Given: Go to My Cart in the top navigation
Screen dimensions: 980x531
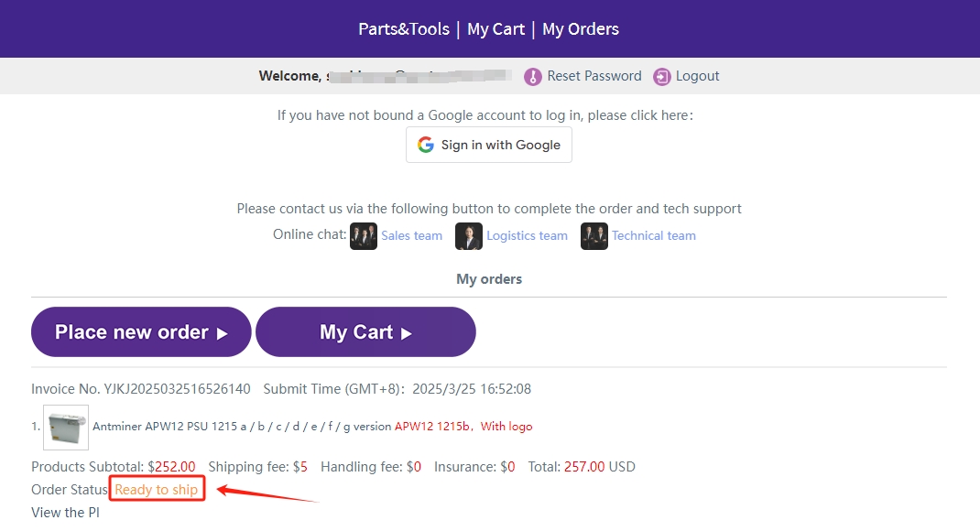Looking at the screenshot, I should pyautogui.click(x=495, y=29).
